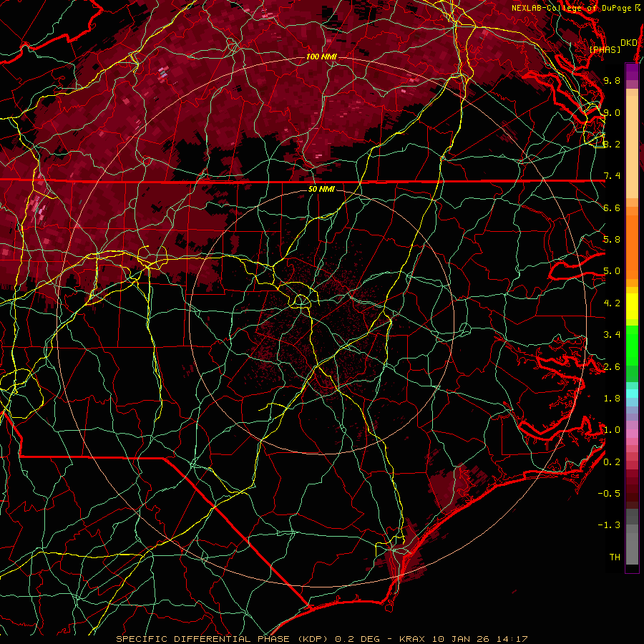This screenshot has height=644, width=644.
Task: Click the 50 NMI range ring label
Action: tap(321, 189)
